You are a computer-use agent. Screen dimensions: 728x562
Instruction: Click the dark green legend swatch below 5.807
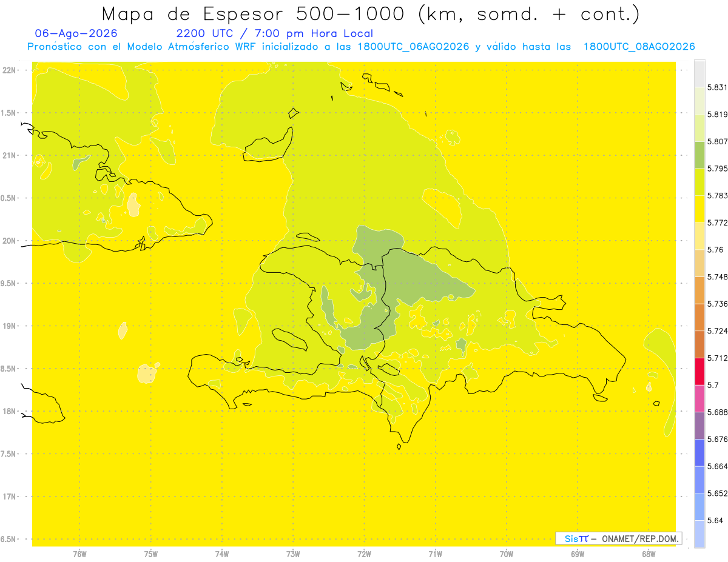click(x=699, y=155)
